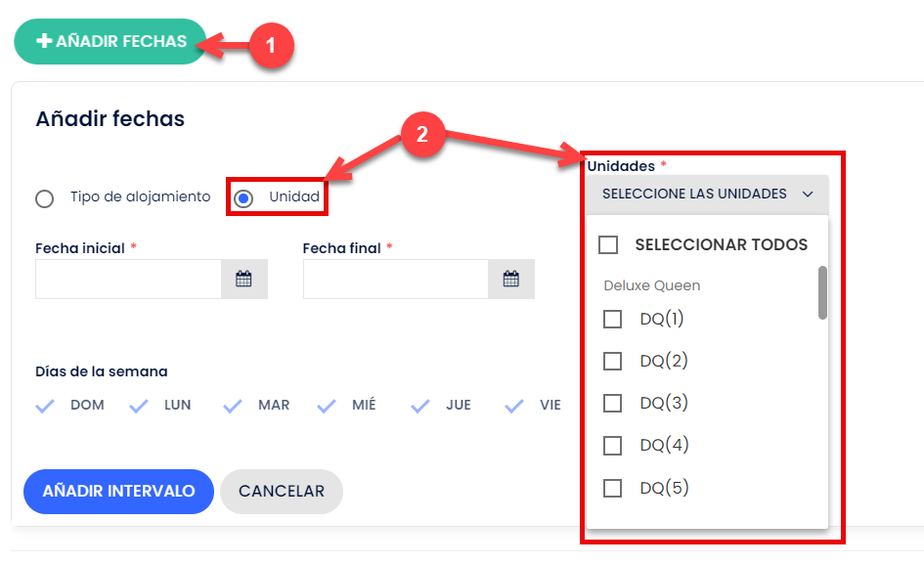Open the Fecha final calendar picker icon

[511, 279]
